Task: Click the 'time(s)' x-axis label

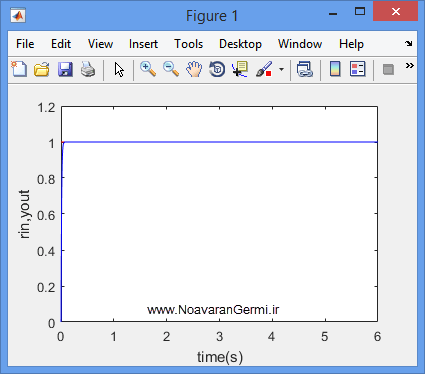Action: [220, 357]
